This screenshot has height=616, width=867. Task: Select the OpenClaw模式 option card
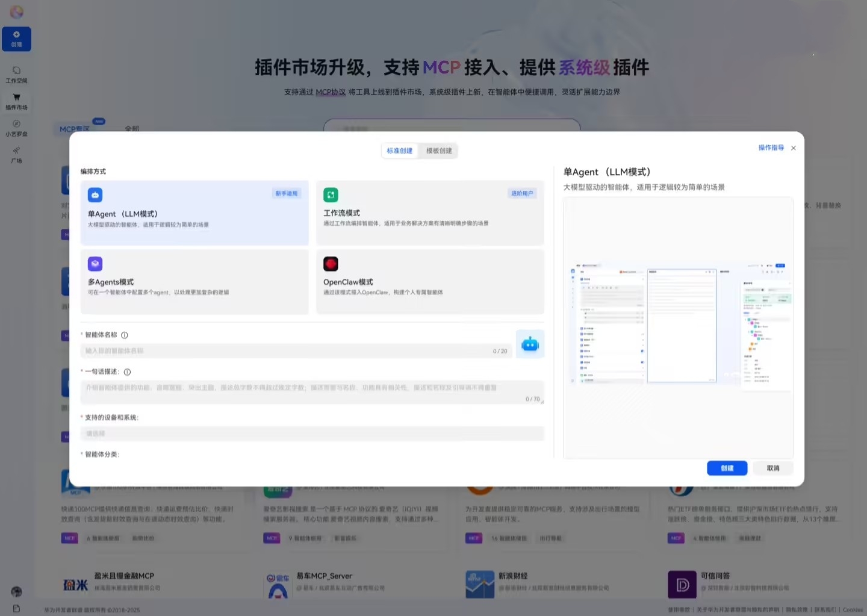[x=430, y=282]
